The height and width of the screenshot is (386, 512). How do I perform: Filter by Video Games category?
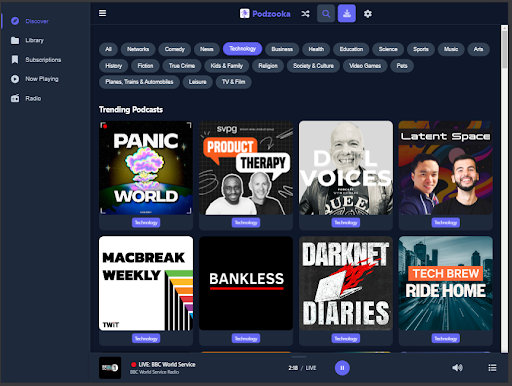point(365,66)
